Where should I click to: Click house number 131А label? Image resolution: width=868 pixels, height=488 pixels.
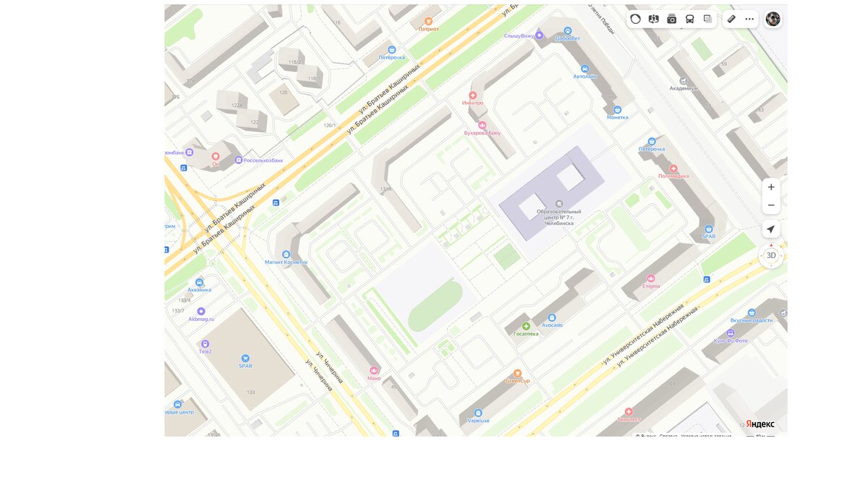tap(386, 189)
